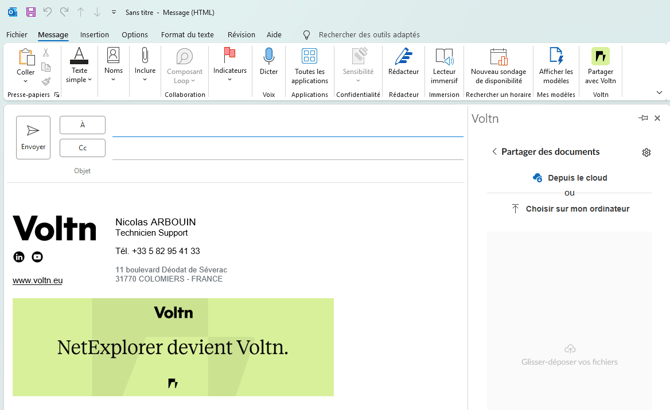
Task: Click the phone number Tél. +33 5 82 95 41 33
Action: click(x=158, y=251)
